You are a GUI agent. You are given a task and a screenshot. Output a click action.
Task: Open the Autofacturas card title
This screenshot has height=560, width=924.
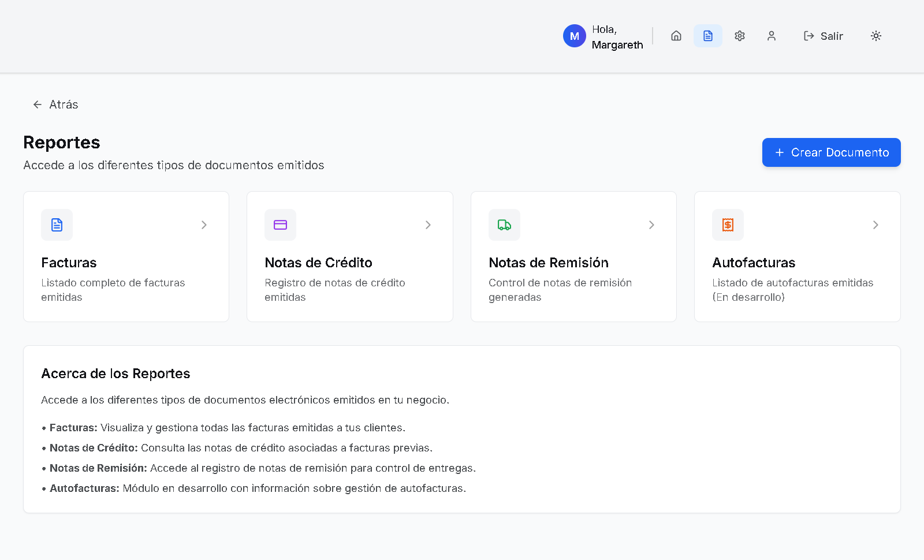tap(754, 263)
